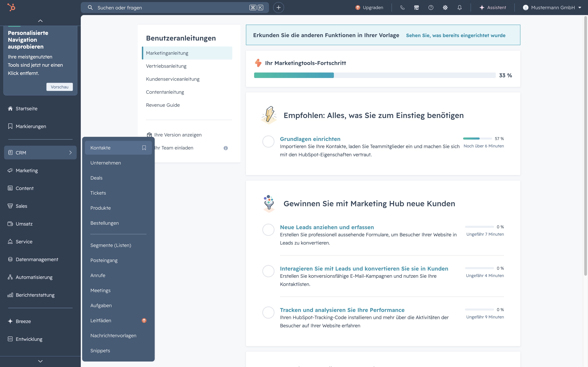Select Bestellungen in the CRM submenu

[118, 223]
